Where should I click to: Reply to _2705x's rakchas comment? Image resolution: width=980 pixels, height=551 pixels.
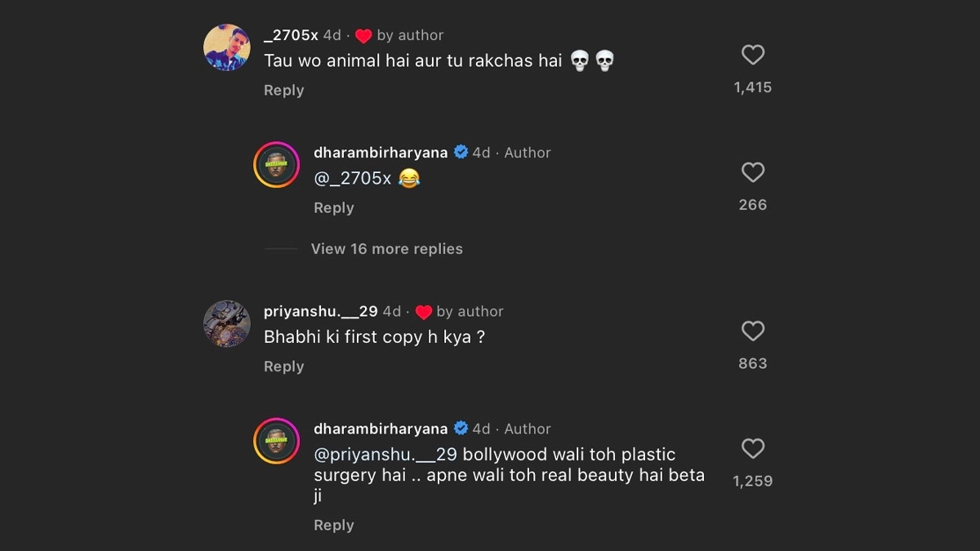click(x=283, y=91)
